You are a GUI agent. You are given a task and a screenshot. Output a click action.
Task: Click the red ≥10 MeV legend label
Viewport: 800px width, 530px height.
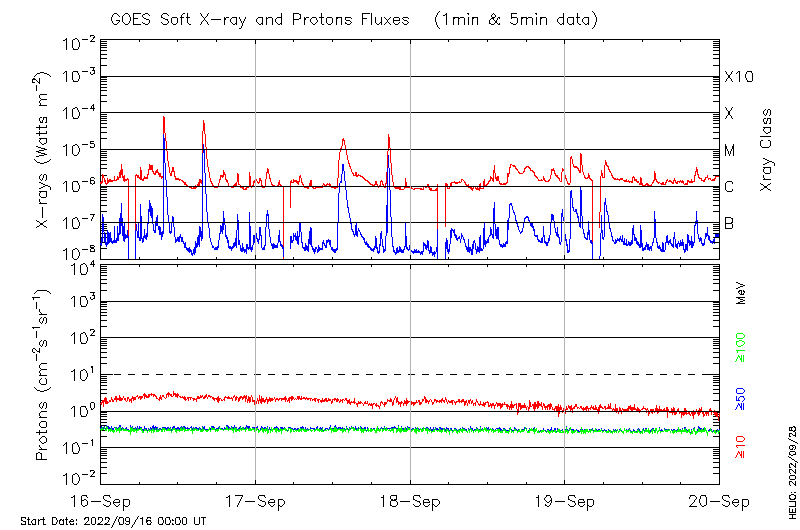click(741, 446)
